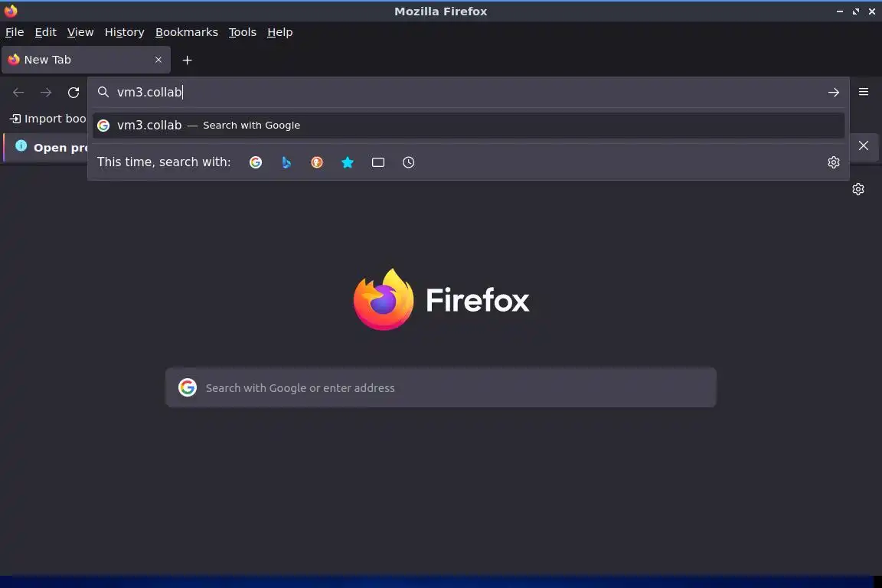The width and height of the screenshot is (882, 588).
Task: Go back to the previous page
Action: (18, 93)
